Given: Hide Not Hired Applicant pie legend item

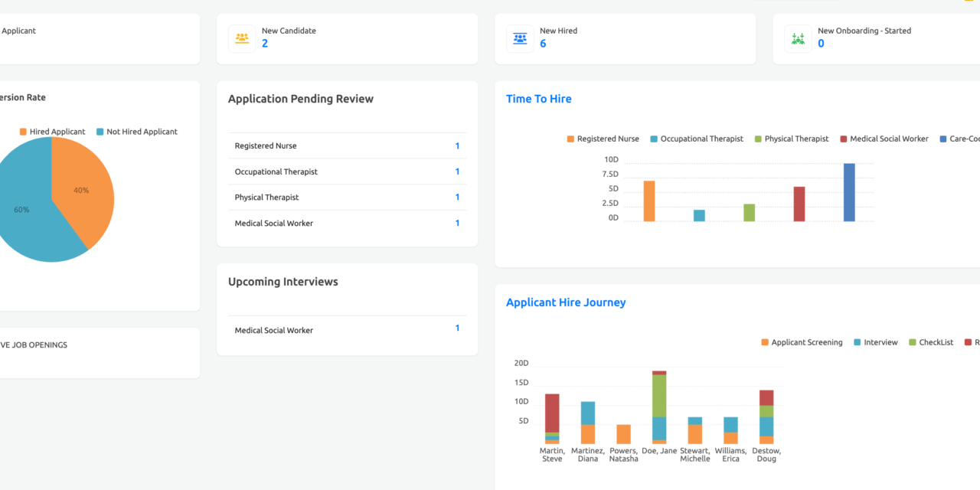Looking at the screenshot, I should tap(136, 132).
